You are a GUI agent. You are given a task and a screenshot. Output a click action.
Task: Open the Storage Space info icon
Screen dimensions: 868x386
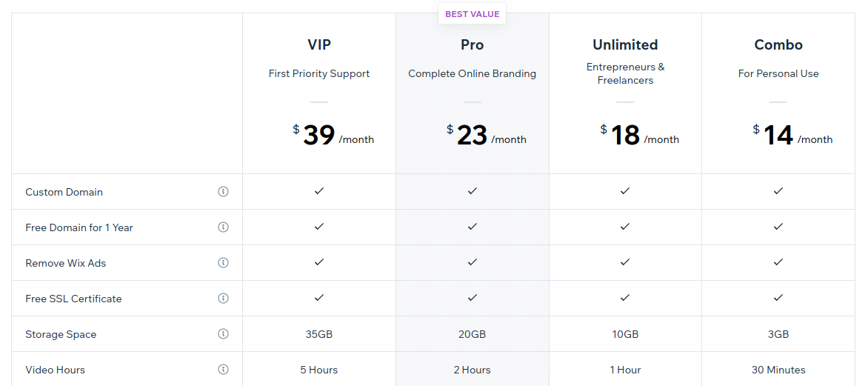pos(223,334)
